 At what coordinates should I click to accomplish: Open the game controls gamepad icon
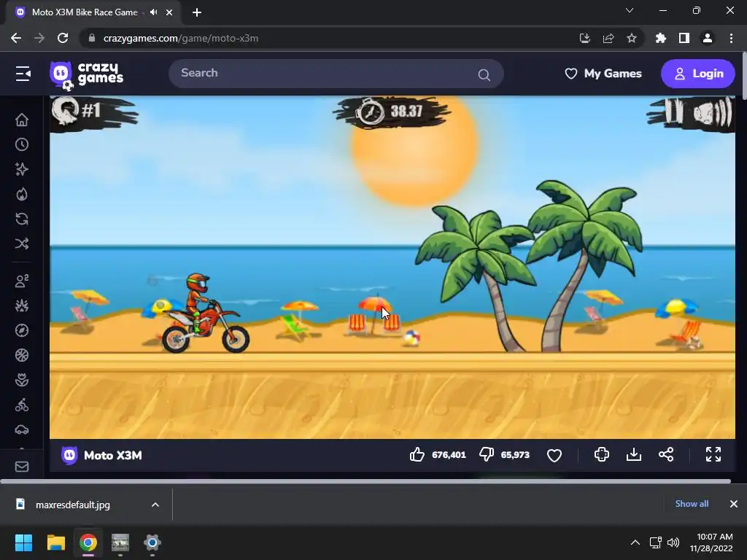point(602,455)
